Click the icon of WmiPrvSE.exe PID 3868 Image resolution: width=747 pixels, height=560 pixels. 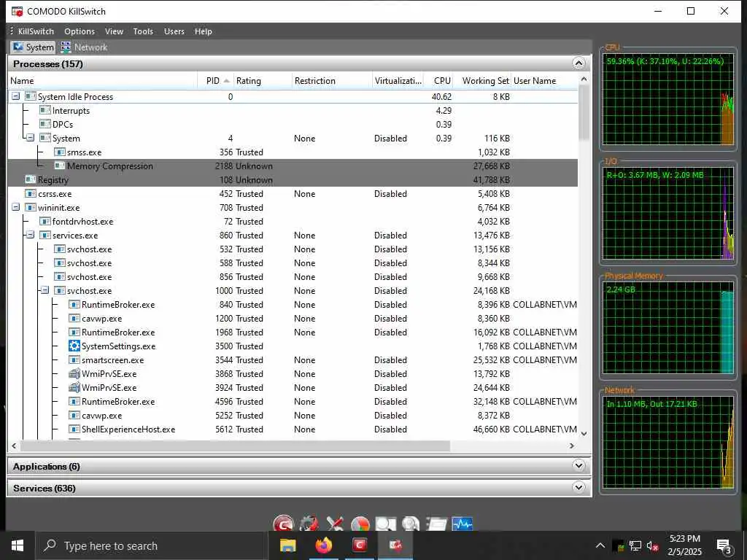[x=74, y=374]
